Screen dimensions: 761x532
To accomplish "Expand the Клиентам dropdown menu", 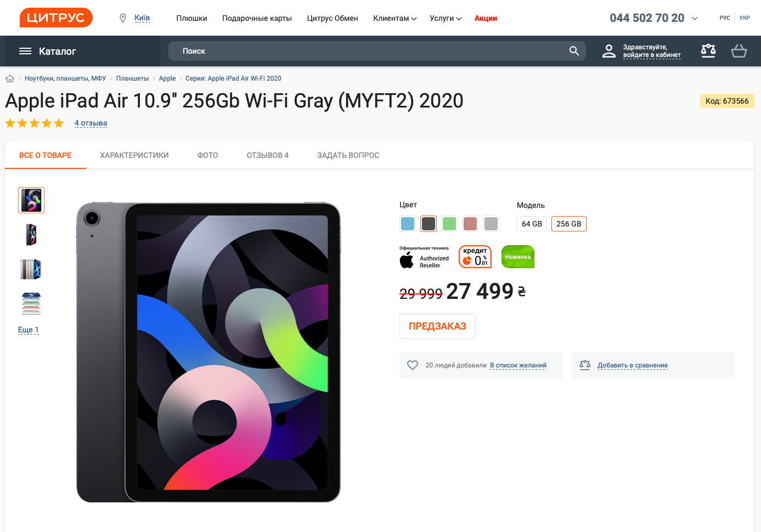I will [x=394, y=18].
